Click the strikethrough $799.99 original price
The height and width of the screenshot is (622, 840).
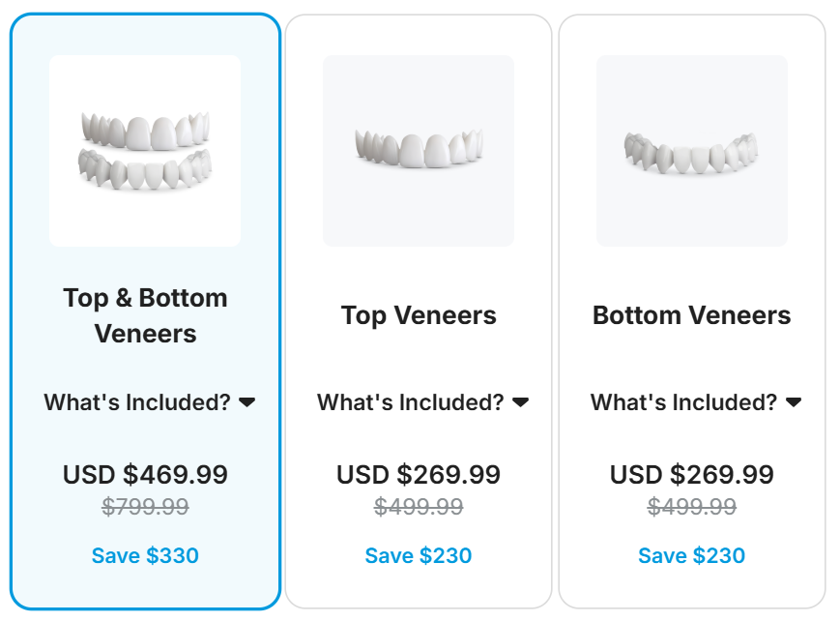[x=144, y=504]
